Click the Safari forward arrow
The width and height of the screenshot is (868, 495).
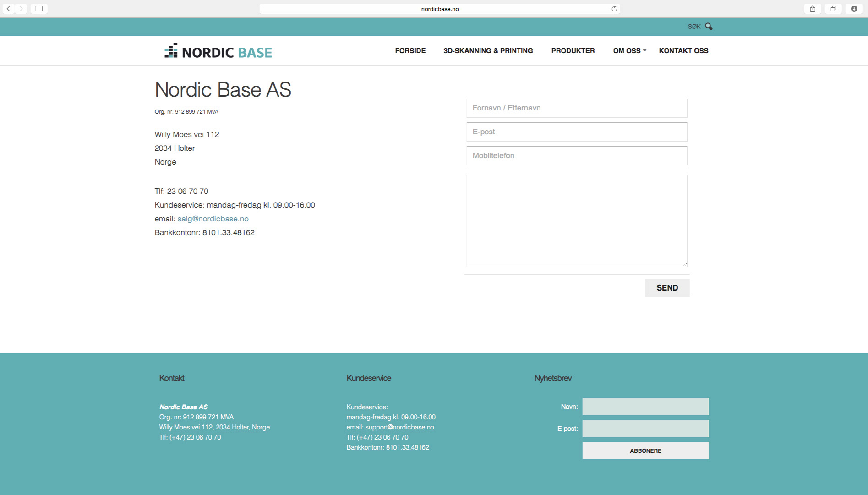[21, 9]
